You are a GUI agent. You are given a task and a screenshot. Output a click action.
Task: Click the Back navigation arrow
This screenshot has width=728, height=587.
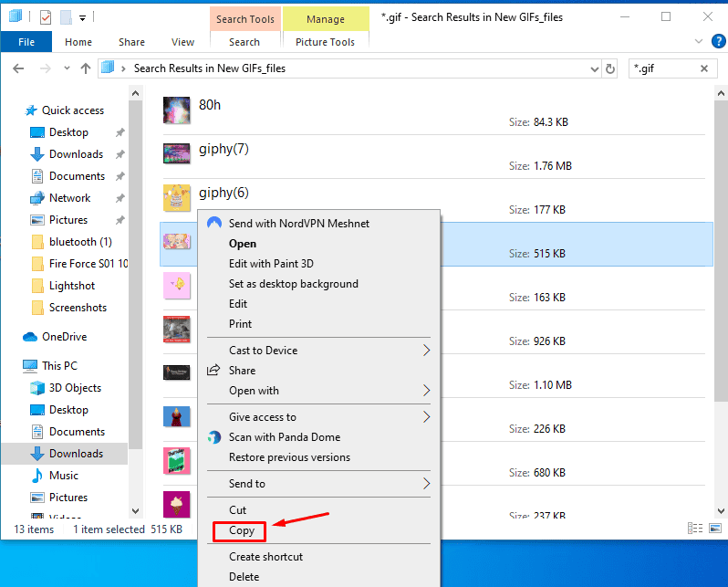(18, 68)
